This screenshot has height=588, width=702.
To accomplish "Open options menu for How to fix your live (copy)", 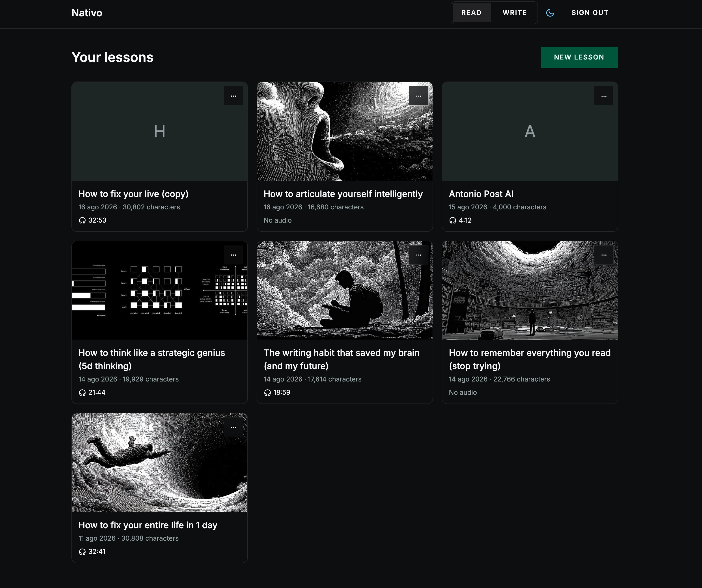I will tap(233, 96).
